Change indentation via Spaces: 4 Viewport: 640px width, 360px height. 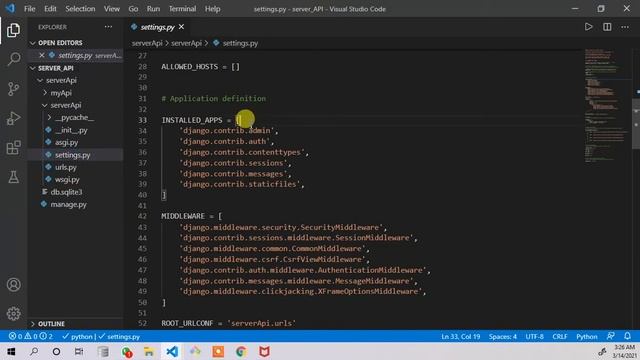point(503,336)
